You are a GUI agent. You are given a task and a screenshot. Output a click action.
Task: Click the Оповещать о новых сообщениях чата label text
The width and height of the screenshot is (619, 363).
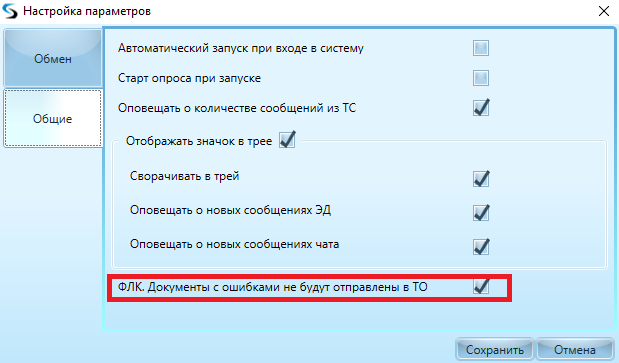[x=234, y=244]
